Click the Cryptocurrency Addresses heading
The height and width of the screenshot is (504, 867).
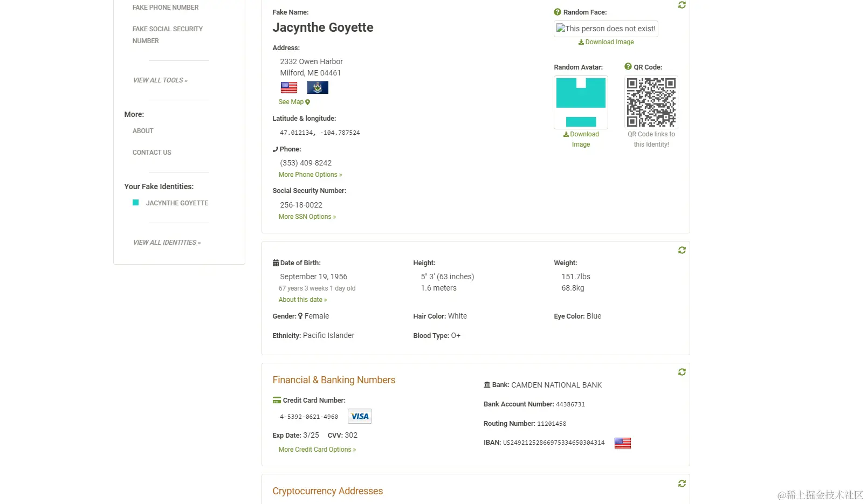328,491
